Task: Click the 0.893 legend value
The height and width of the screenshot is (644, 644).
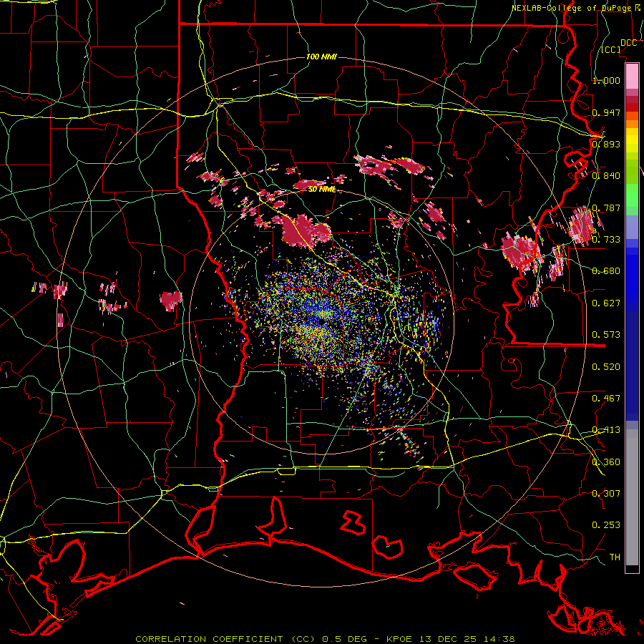Action: pyautogui.click(x=606, y=144)
